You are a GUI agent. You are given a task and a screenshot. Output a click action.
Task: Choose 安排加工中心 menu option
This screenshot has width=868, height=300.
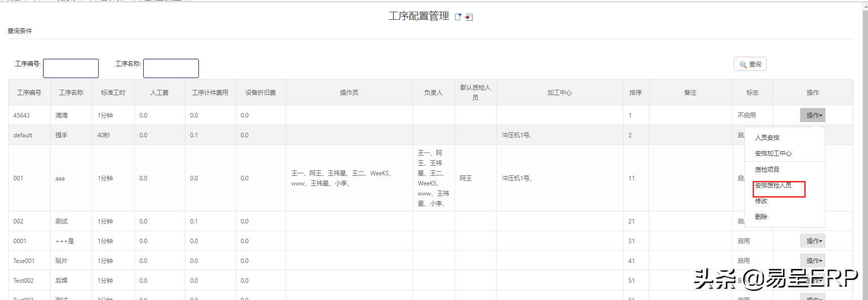coord(773,154)
